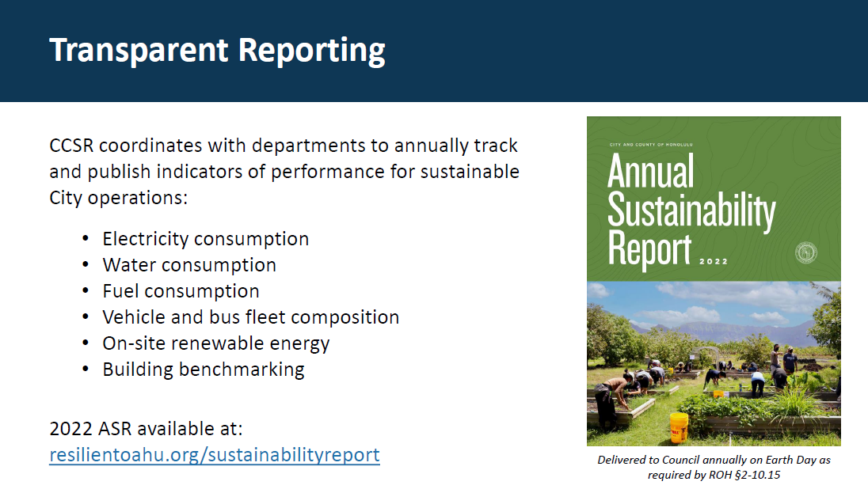Select the 'On-site renewable energy' bullet

pos(216,343)
